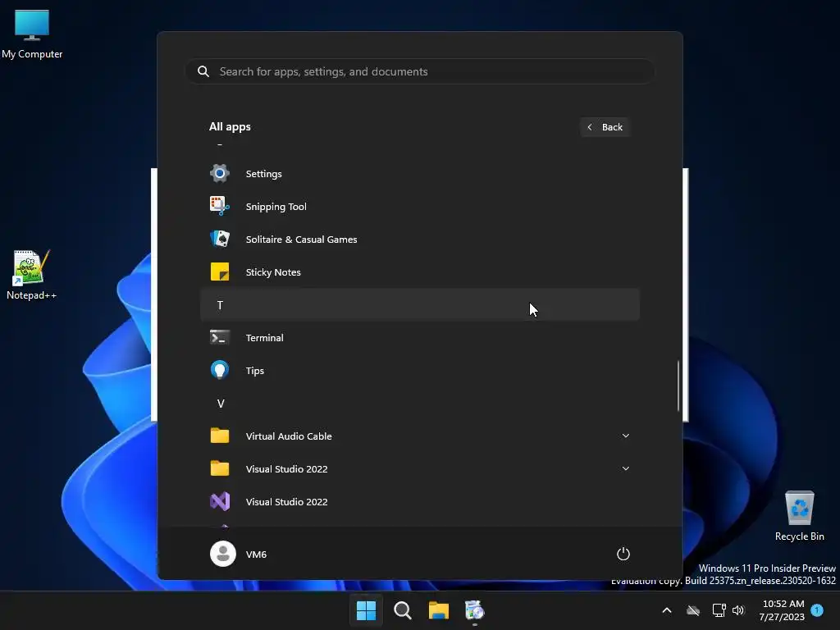
Task: Open taskbar Search magnifier icon
Action: (x=402, y=610)
